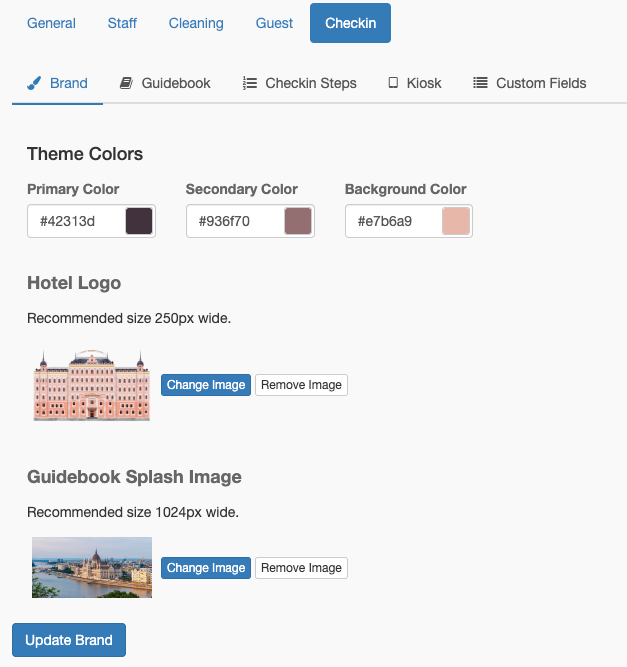Select the Guest tab
The width and height of the screenshot is (627, 667).
coord(274,23)
